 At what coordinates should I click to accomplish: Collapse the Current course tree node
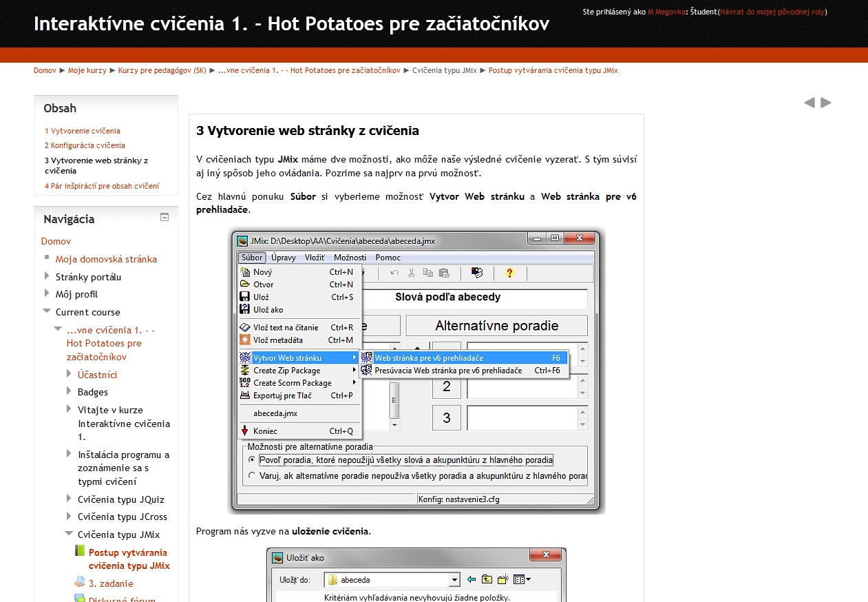pos(47,311)
